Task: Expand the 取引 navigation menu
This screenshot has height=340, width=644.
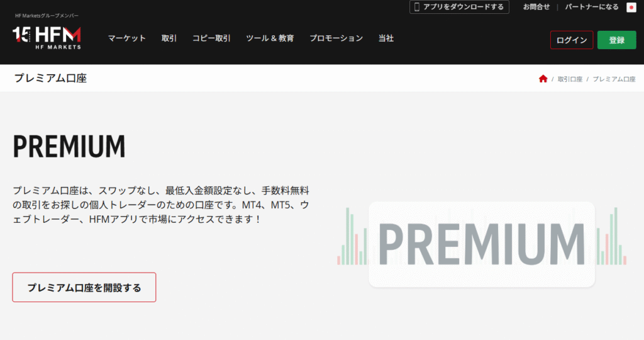Action: pyautogui.click(x=169, y=38)
